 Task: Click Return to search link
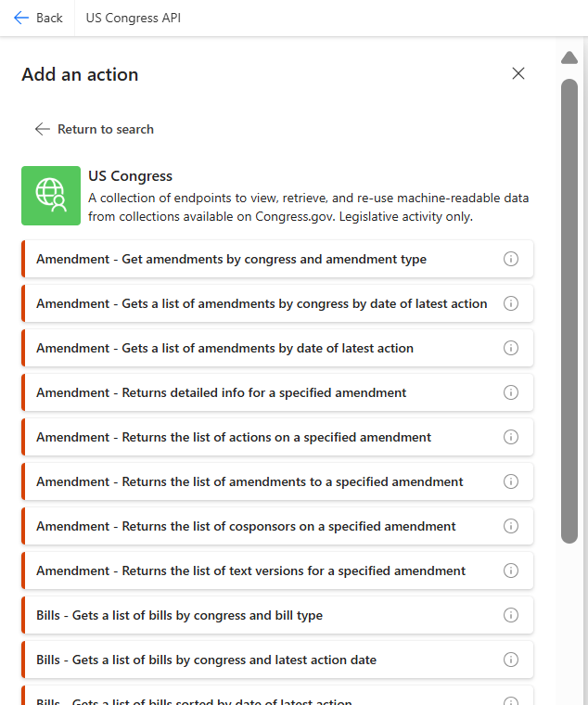pos(95,129)
